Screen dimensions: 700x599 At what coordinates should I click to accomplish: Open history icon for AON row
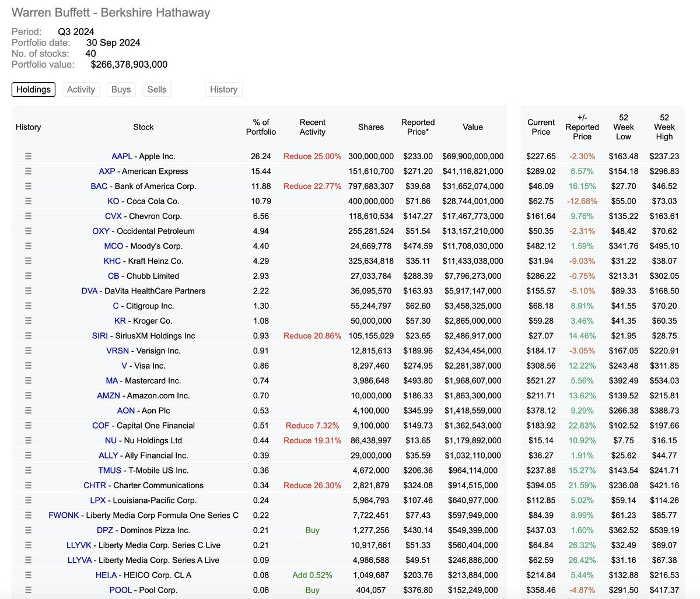28,411
